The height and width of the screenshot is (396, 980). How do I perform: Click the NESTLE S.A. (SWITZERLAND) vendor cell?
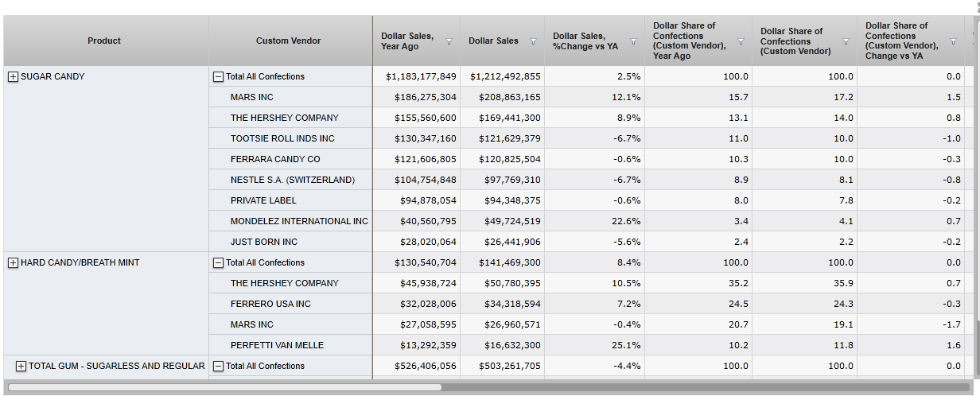[292, 181]
